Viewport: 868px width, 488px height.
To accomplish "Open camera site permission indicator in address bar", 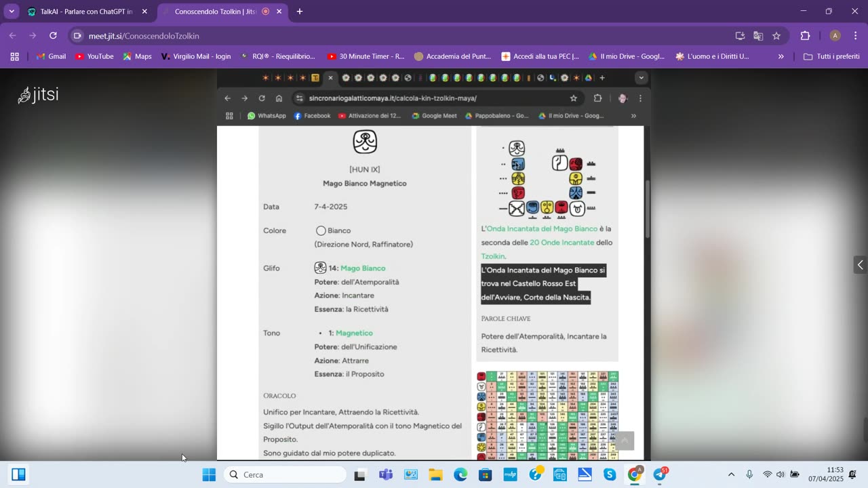I will pos(77,36).
